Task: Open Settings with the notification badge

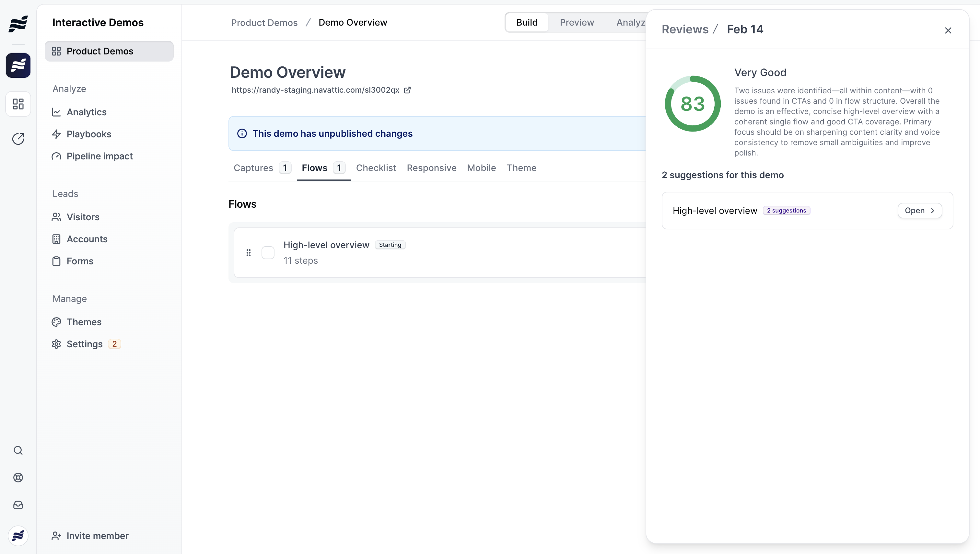Action: tap(84, 344)
